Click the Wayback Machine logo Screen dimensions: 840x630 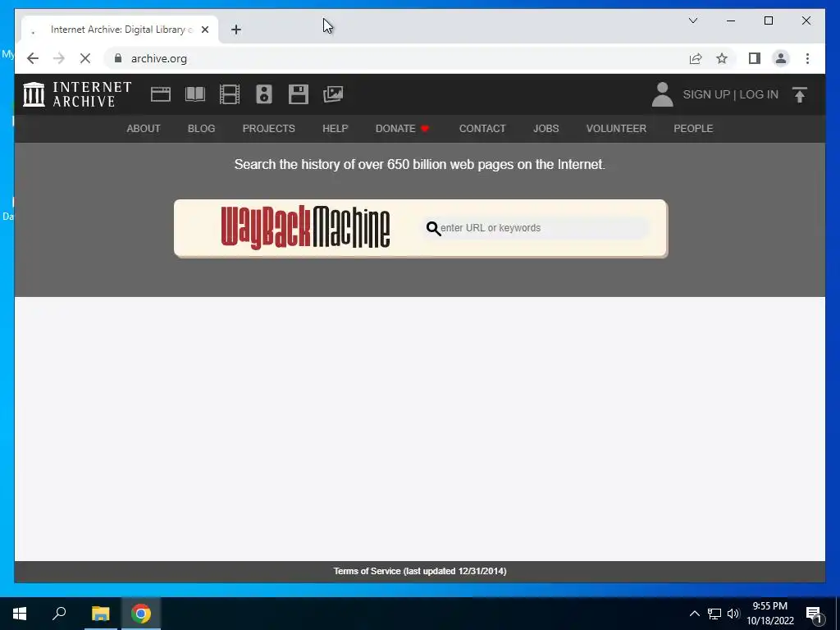(305, 228)
